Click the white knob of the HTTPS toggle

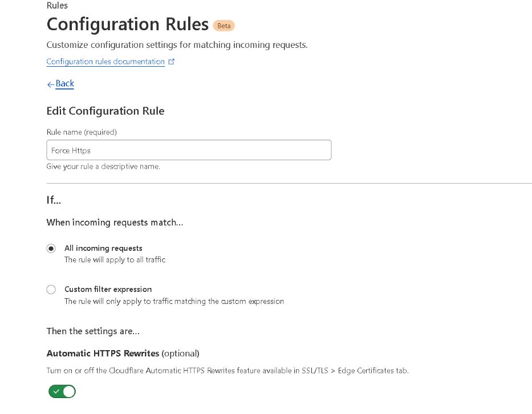click(x=69, y=391)
